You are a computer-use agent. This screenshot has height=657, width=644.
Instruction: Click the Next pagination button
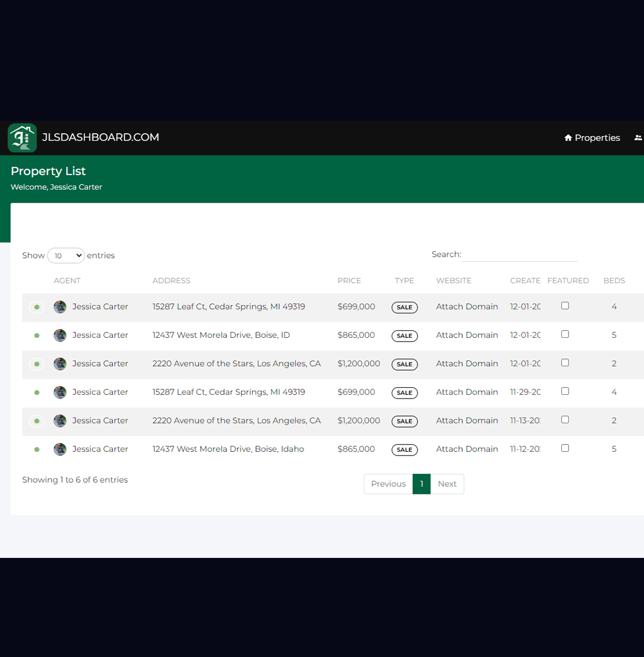[x=447, y=484]
